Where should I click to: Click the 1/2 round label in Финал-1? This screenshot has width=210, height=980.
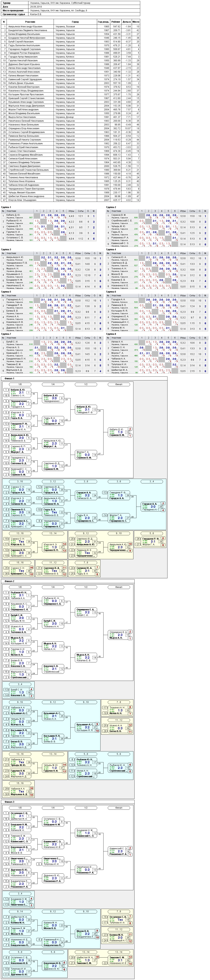point(86,384)
